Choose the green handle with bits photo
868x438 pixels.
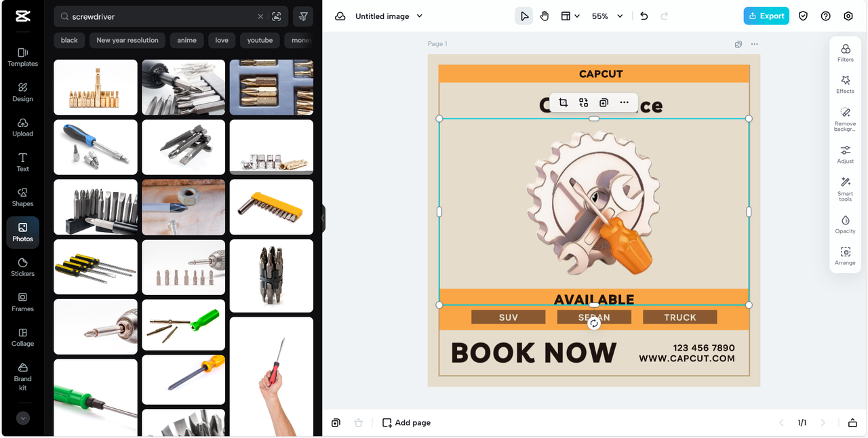183,325
